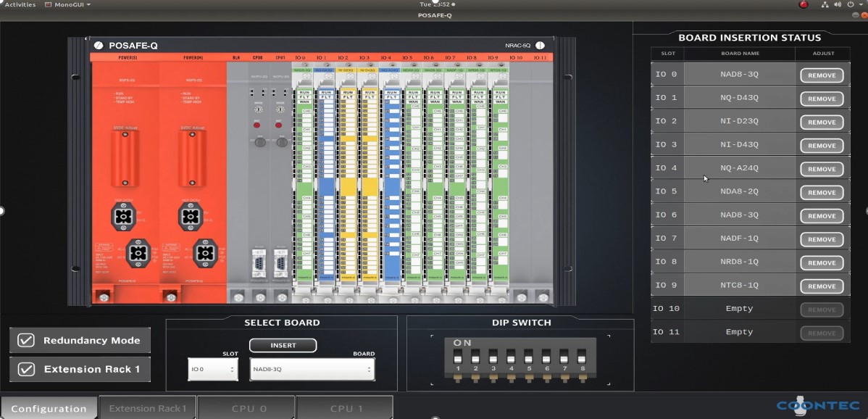Uncheck the Redundancy Mode checkbox

(26, 341)
